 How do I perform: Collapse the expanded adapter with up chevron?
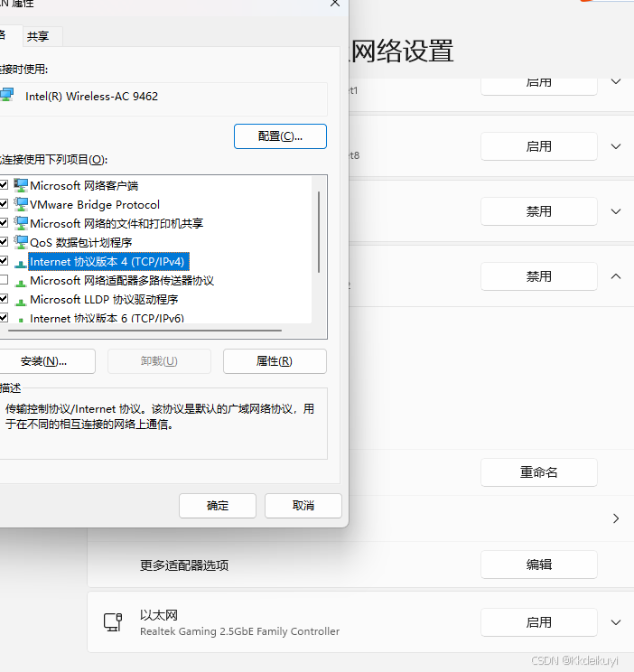(x=616, y=276)
